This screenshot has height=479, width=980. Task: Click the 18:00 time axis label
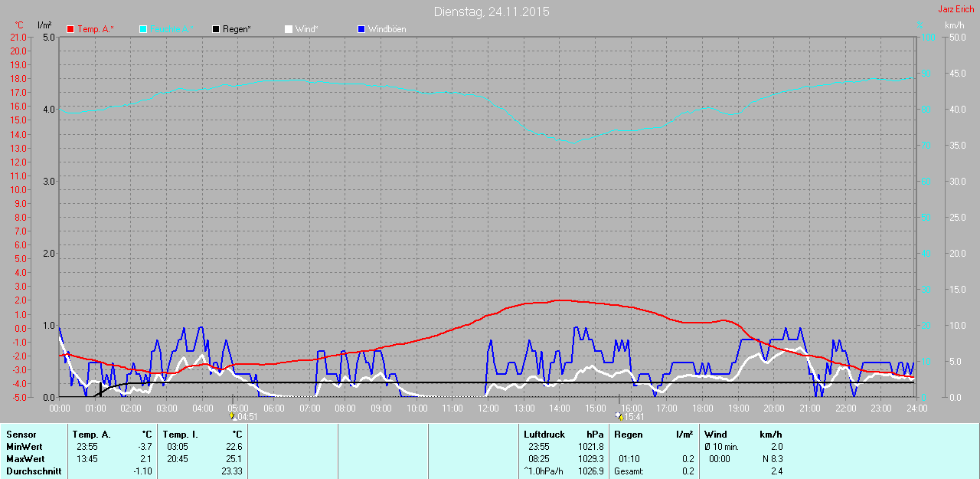point(702,408)
